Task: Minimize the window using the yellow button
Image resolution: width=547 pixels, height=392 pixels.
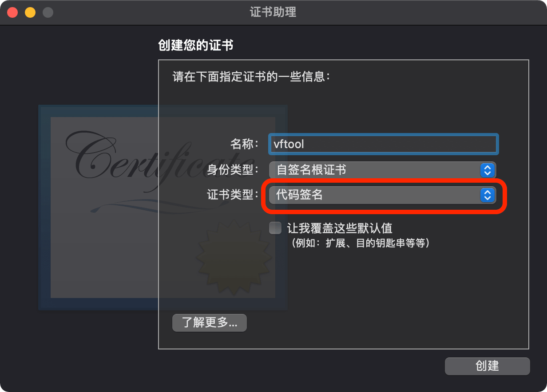Action: [30, 12]
